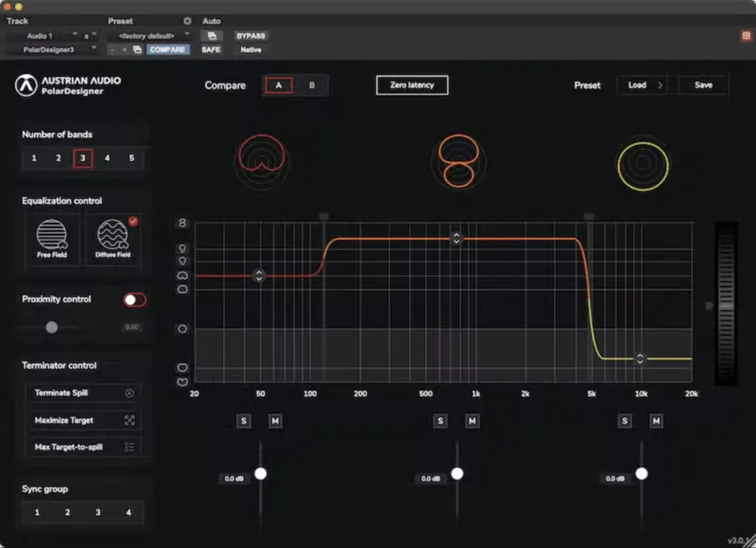756x548 pixels.
Task: Set number of bands to 2
Action: point(58,158)
